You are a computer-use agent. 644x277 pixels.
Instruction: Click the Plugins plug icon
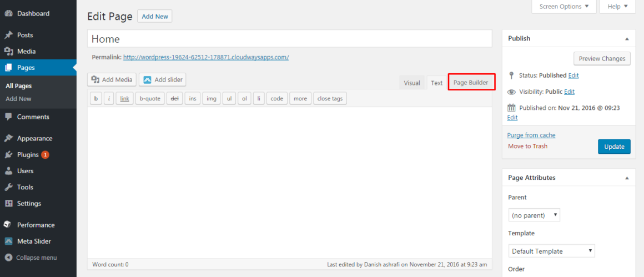point(8,155)
